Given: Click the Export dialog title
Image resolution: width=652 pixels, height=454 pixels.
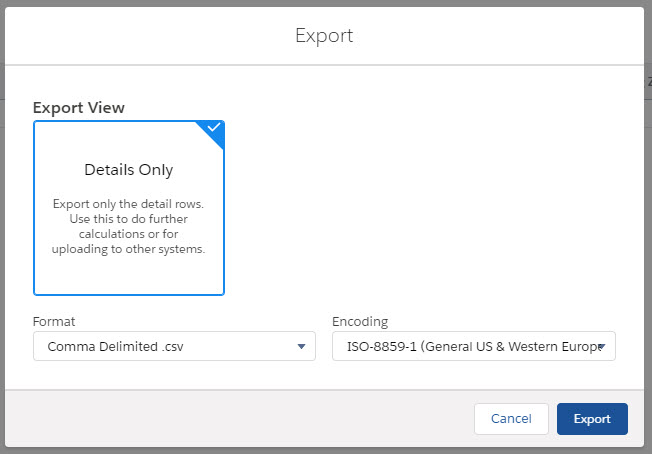Looking at the screenshot, I should pyautogui.click(x=324, y=36).
